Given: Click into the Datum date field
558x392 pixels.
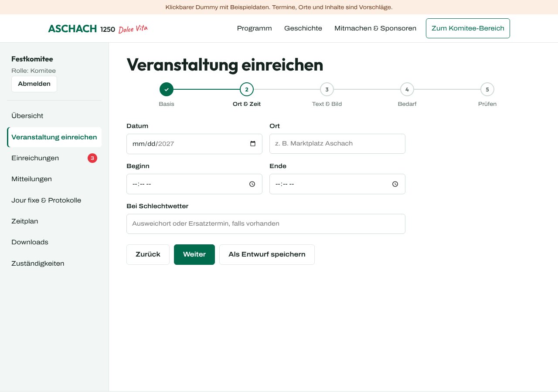Looking at the screenshot, I should point(194,144).
